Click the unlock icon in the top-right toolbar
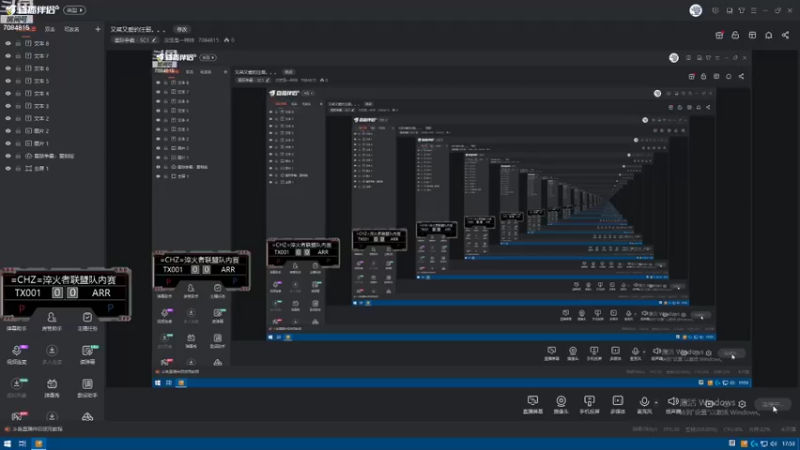Screen dimensions: 800x450 735,35
